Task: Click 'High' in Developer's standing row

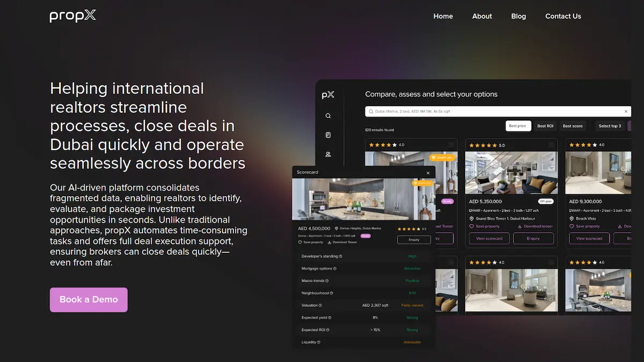Action: click(x=412, y=256)
